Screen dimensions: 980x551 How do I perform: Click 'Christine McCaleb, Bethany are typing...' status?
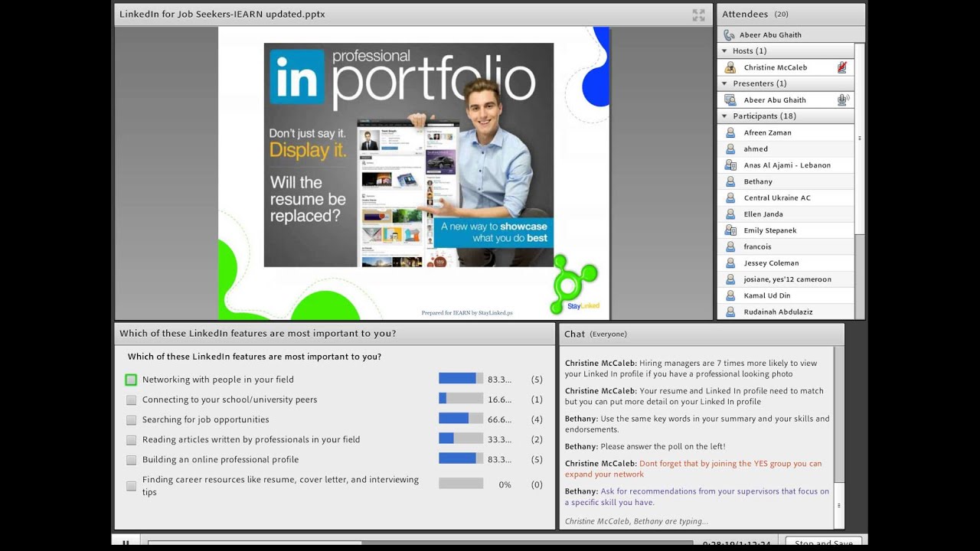tap(636, 521)
